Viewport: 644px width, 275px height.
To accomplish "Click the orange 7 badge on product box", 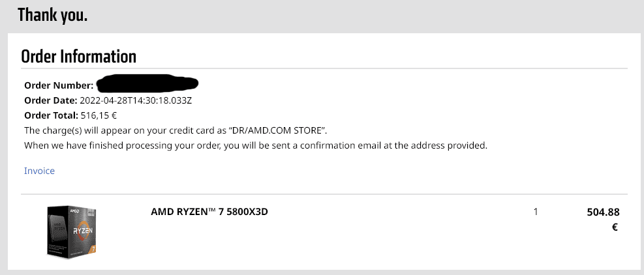I will tap(93, 249).
